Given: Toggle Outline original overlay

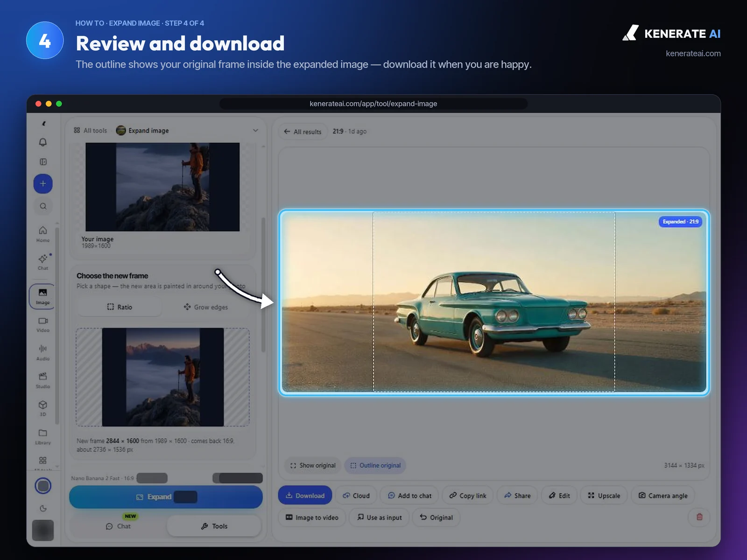Looking at the screenshot, I should (x=375, y=466).
